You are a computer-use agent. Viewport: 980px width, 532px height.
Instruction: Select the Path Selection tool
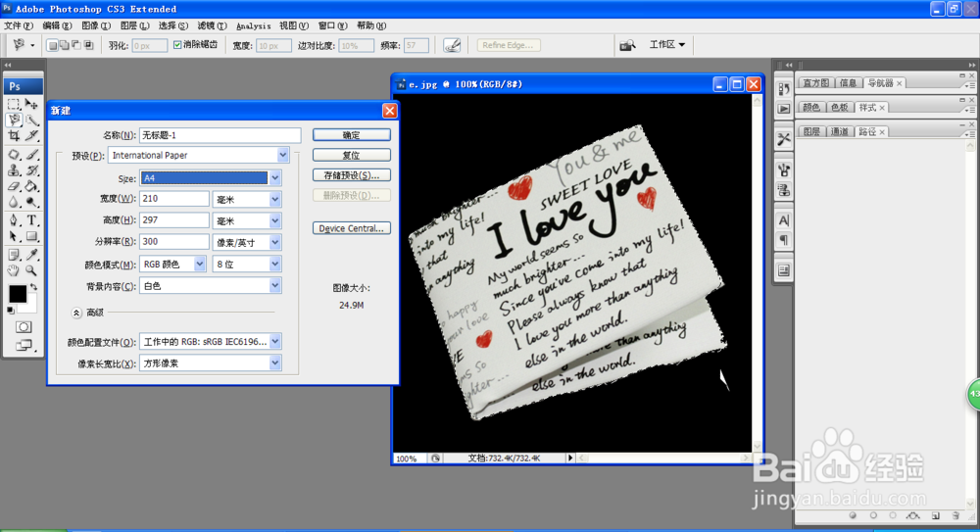pos(14,236)
